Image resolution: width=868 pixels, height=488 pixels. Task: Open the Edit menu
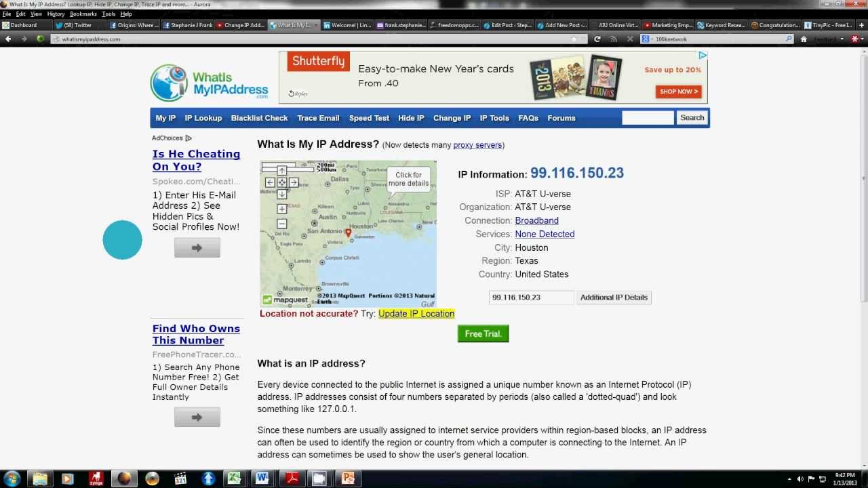[x=21, y=14]
